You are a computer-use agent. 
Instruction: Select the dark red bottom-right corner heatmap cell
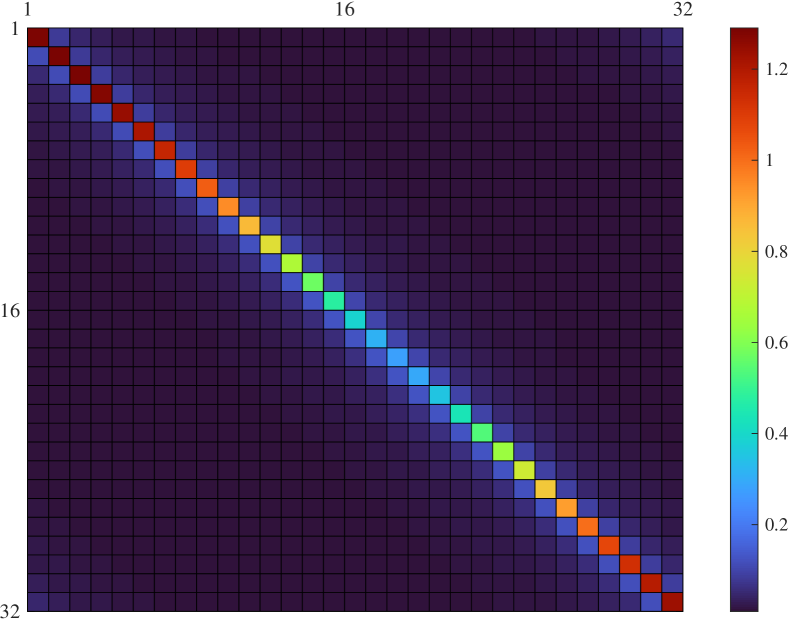click(x=672, y=602)
